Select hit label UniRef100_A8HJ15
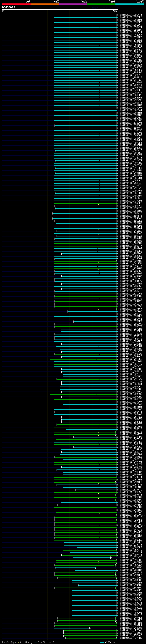This screenshot has width=146, height=644. (x=131, y=615)
